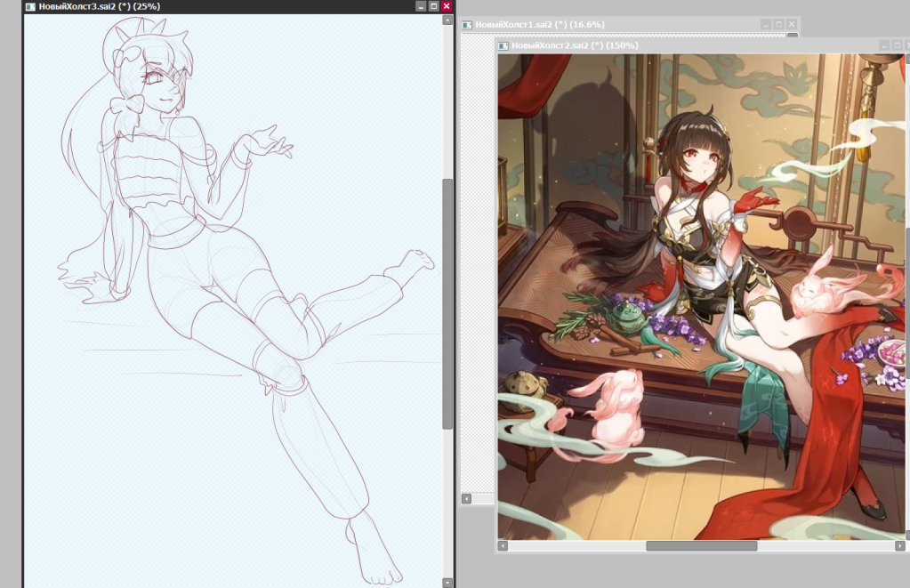Click the НовыйХолст3.sai2 window document icon
The width and height of the screenshot is (910, 588).
pos(30,6)
